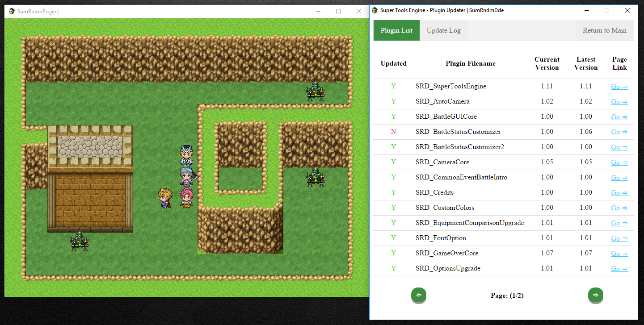Click SRD_AutoCamera filename
Viewport: 644px width, 325px height.
coord(442,101)
